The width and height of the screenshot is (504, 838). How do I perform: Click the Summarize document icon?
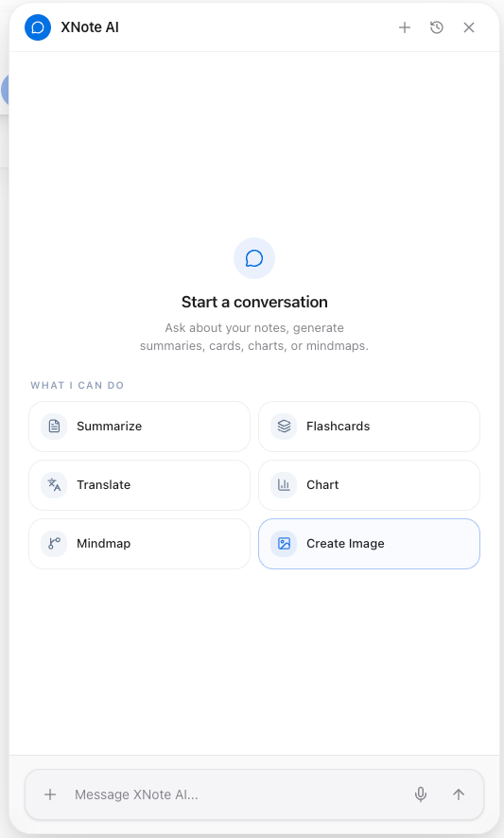pos(54,426)
